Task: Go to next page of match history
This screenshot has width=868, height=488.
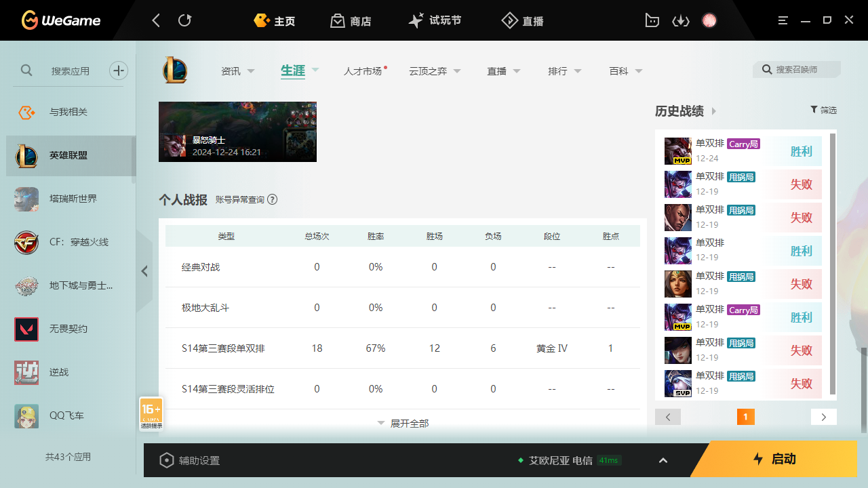Action: click(824, 417)
